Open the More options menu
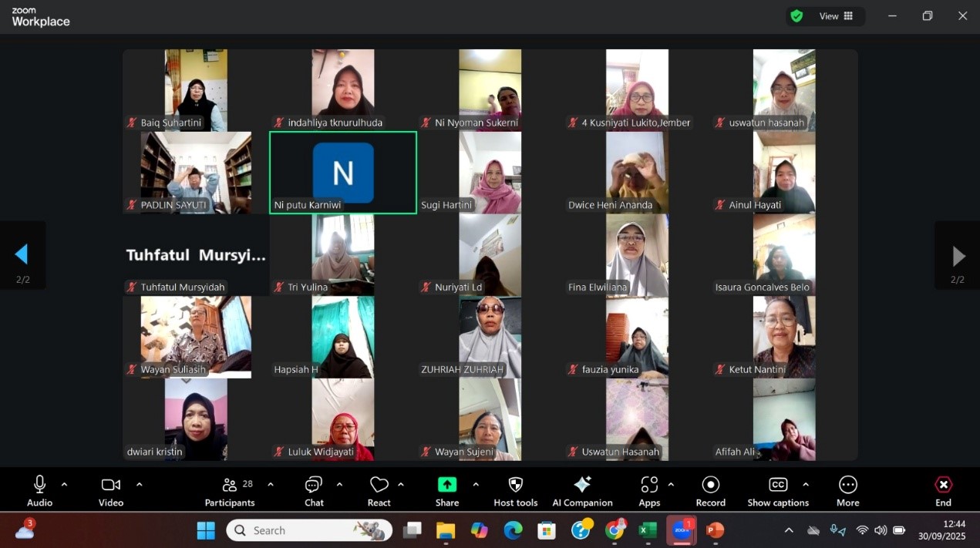Screen dimensions: 980x548 point(847,491)
